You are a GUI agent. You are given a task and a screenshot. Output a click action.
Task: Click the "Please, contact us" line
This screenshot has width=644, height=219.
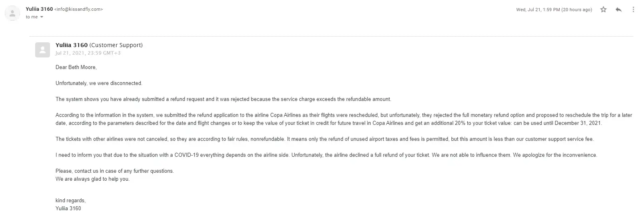pos(114,171)
